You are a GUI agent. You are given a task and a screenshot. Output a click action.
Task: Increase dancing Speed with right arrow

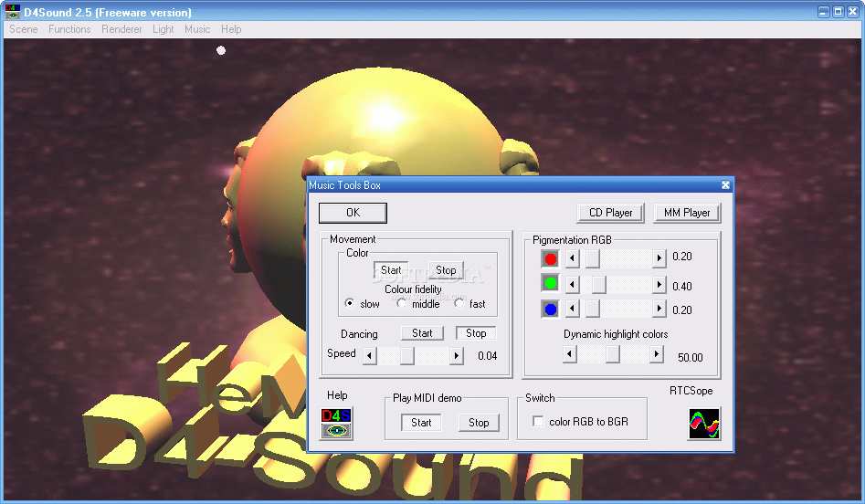pos(456,356)
